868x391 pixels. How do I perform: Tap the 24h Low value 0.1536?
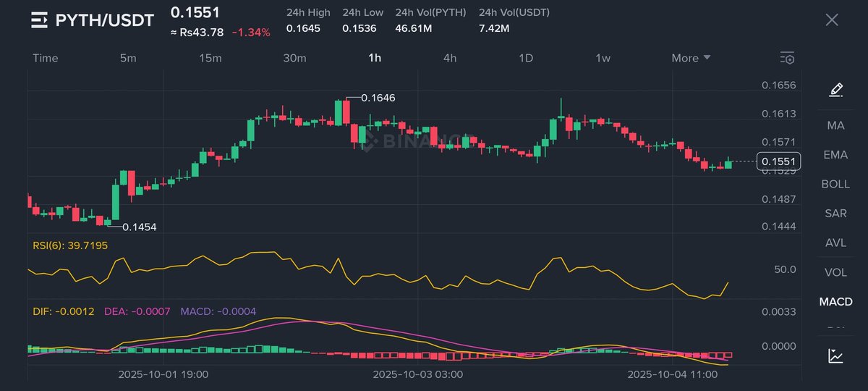coord(359,28)
